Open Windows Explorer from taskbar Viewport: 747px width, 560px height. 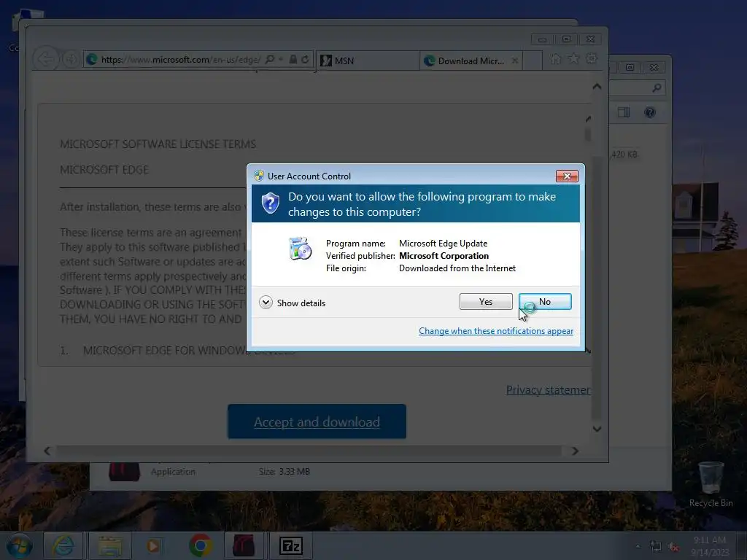[109, 545]
